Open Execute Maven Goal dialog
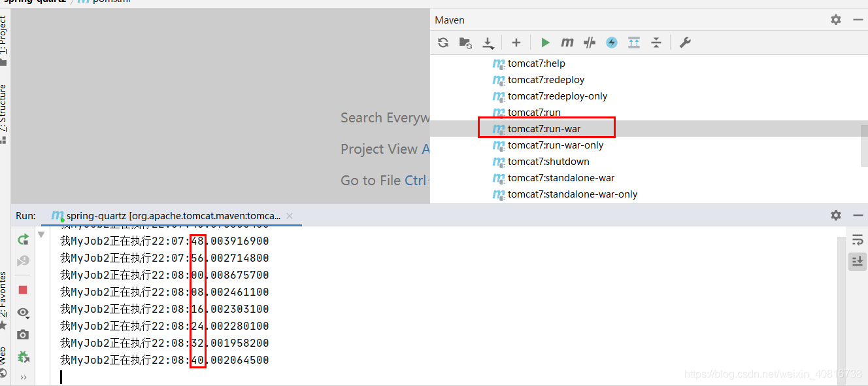Image resolution: width=868 pixels, height=386 pixels. (567, 43)
